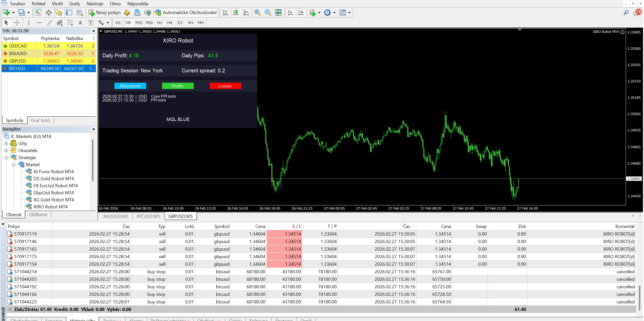Image resolution: width=644 pixels, height=321 pixels.
Task: Open the chart templates dropdown arrow
Action: pyautogui.click(x=349, y=13)
